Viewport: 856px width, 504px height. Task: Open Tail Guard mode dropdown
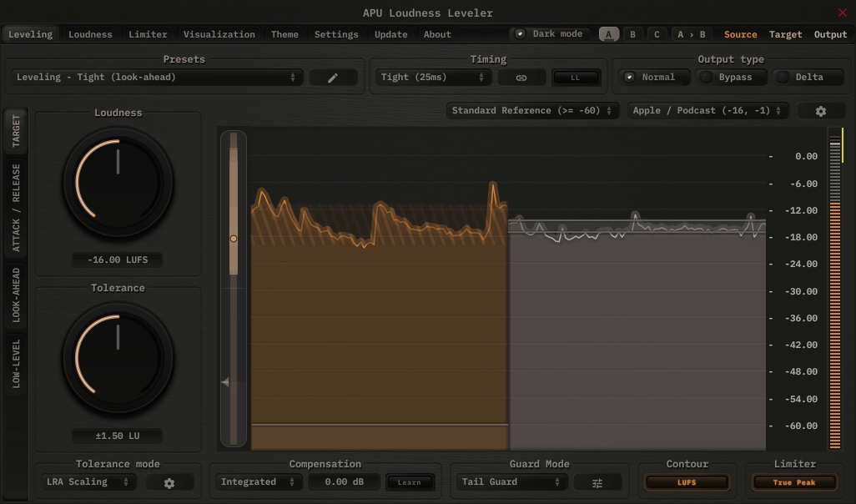511,482
